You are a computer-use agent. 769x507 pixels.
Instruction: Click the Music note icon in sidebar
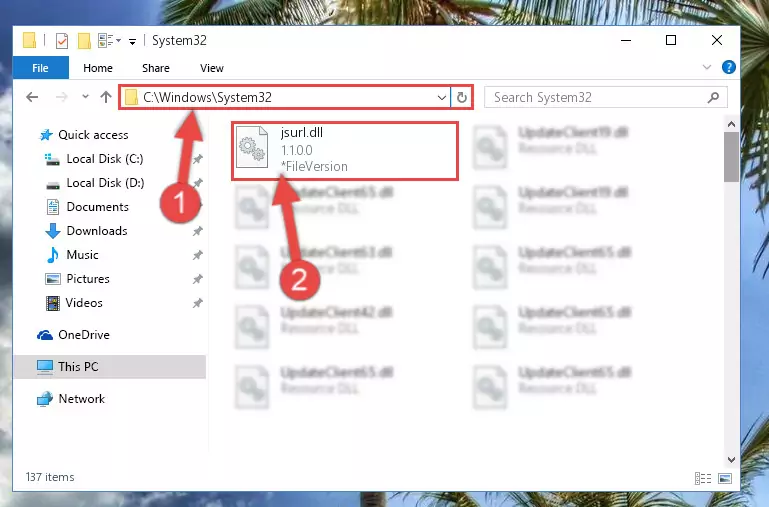[52, 255]
